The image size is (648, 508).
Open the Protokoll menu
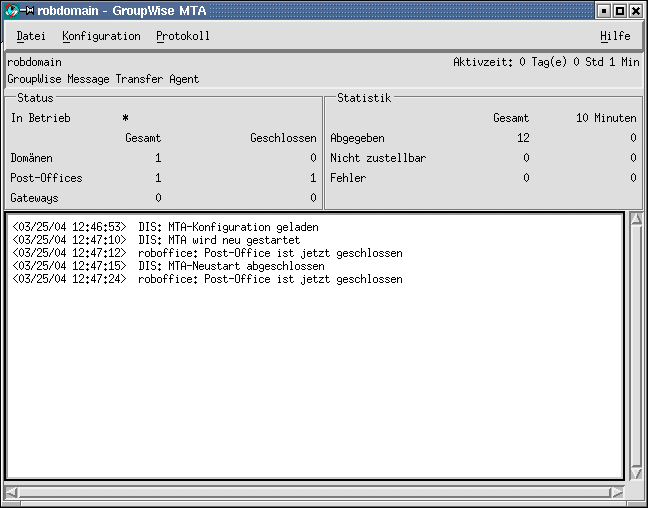point(183,36)
